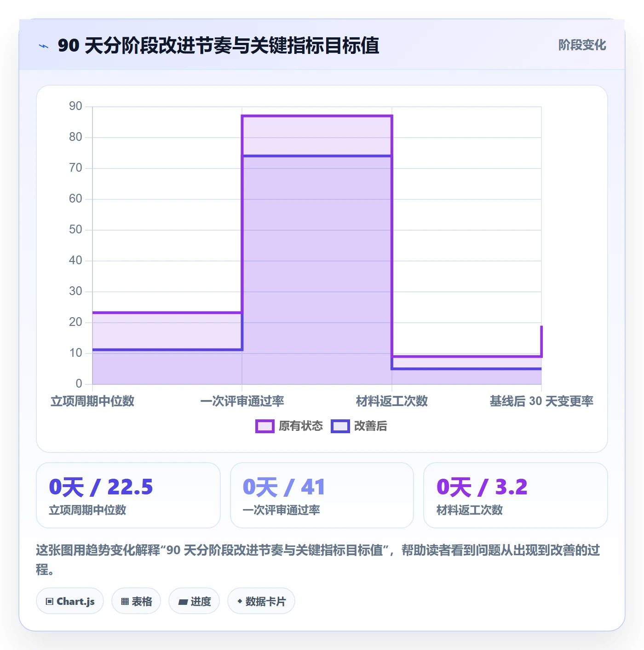This screenshot has width=644, height=650.
Task: Click the 材料返工次数 x-axis label
Action: (392, 401)
